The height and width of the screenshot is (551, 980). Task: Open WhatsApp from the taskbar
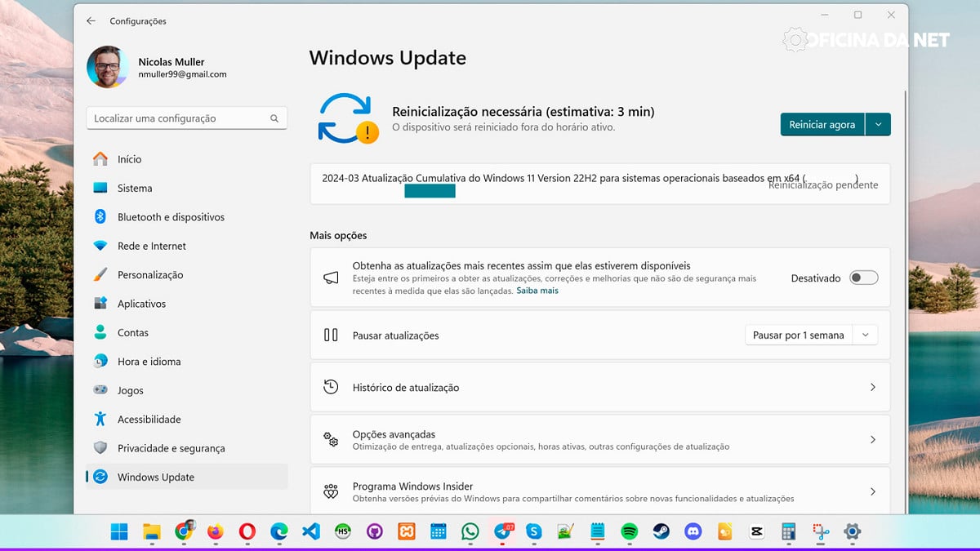[x=470, y=531]
